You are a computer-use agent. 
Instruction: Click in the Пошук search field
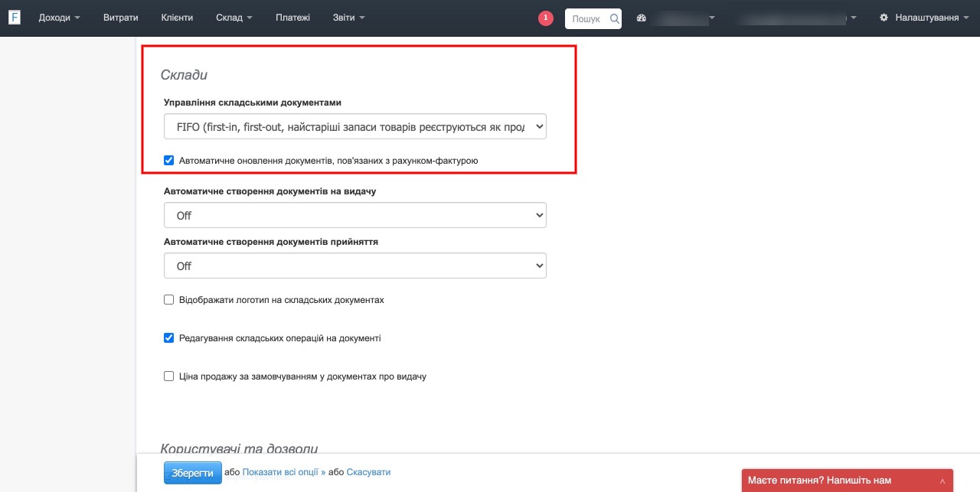pyautogui.click(x=587, y=18)
